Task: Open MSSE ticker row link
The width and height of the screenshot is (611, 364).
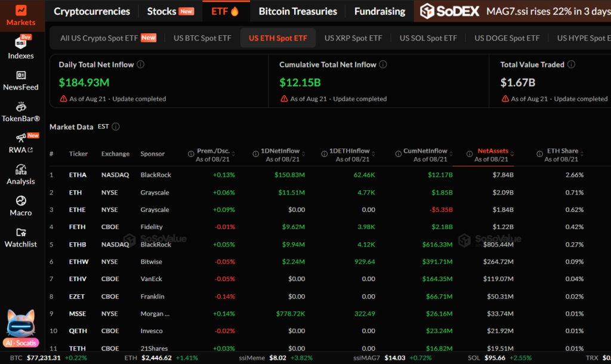Action: tap(78, 314)
